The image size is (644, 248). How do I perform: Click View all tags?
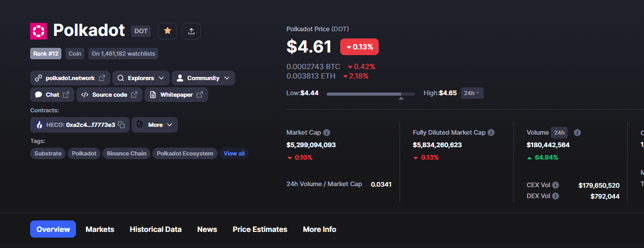pyautogui.click(x=234, y=153)
